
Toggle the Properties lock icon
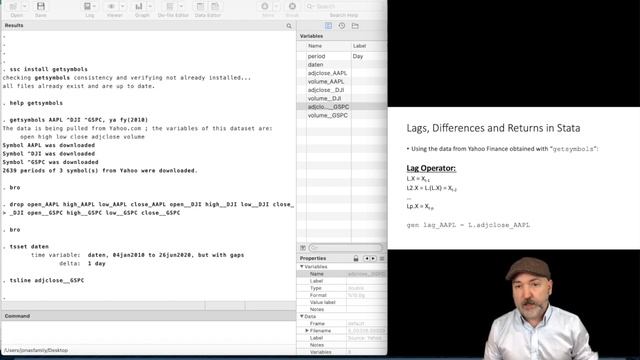point(356,258)
